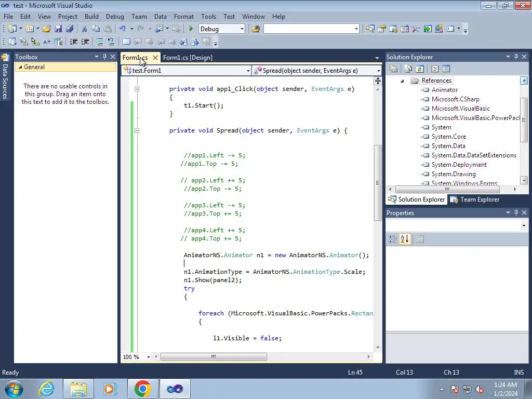Select the Solution Explorer bottom tab
Viewport: 532px width, 399px height.
click(x=417, y=199)
